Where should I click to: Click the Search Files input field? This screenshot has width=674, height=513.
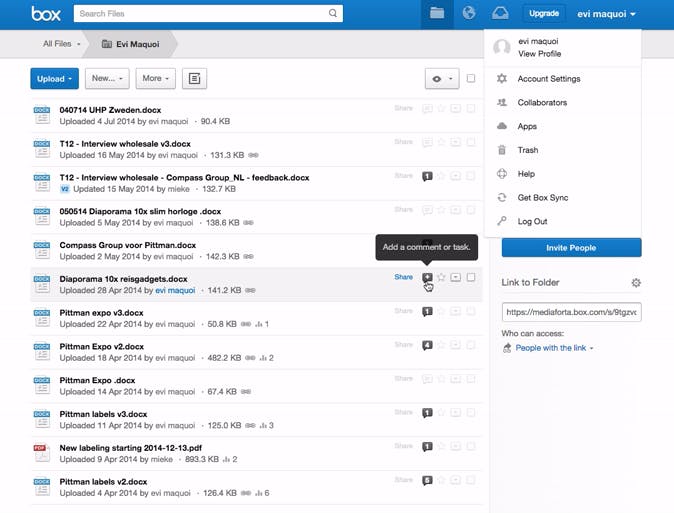click(x=208, y=13)
